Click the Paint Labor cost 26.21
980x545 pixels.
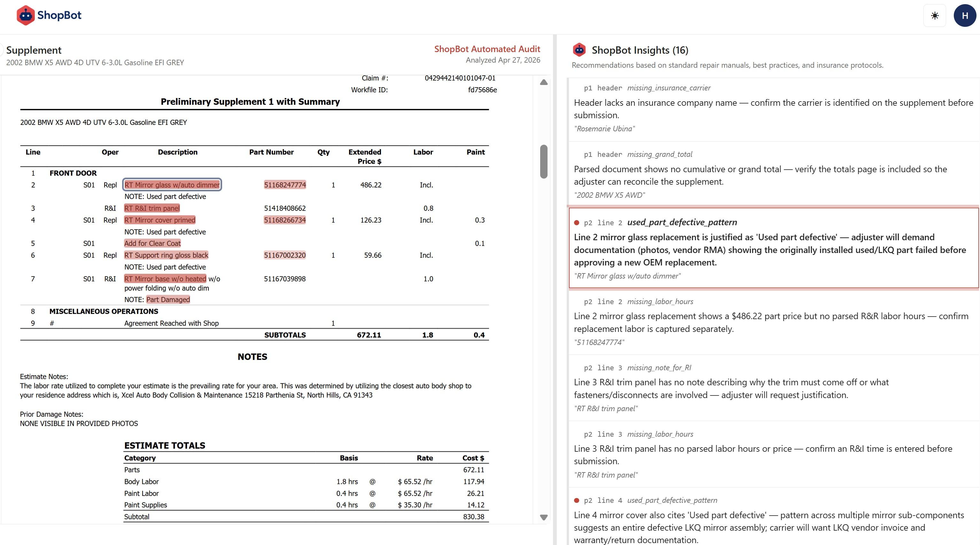pos(476,493)
